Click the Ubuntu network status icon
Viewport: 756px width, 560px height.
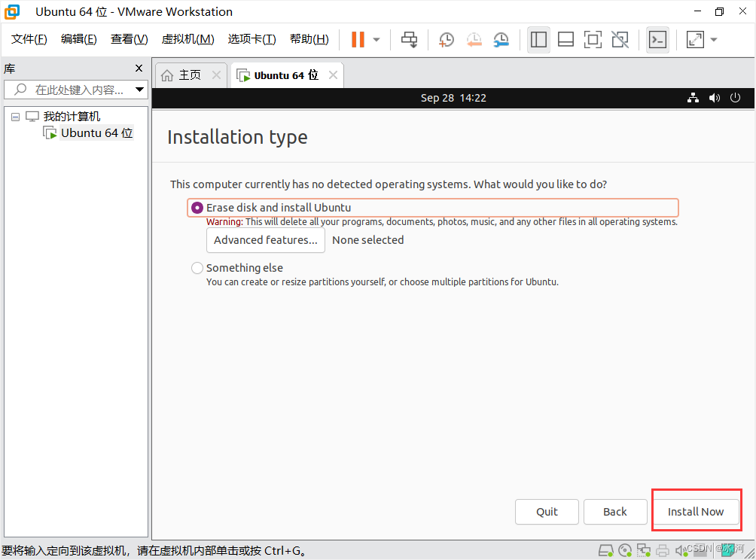pyautogui.click(x=694, y=98)
